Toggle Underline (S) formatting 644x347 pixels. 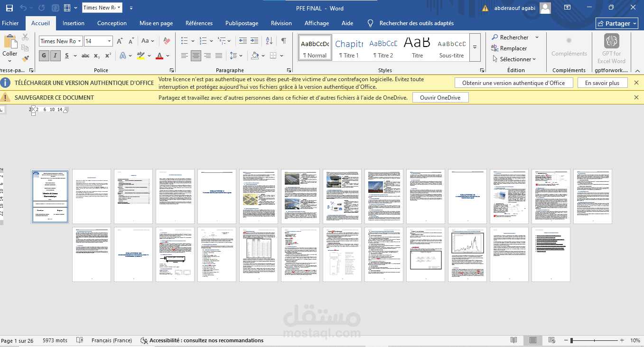67,56
